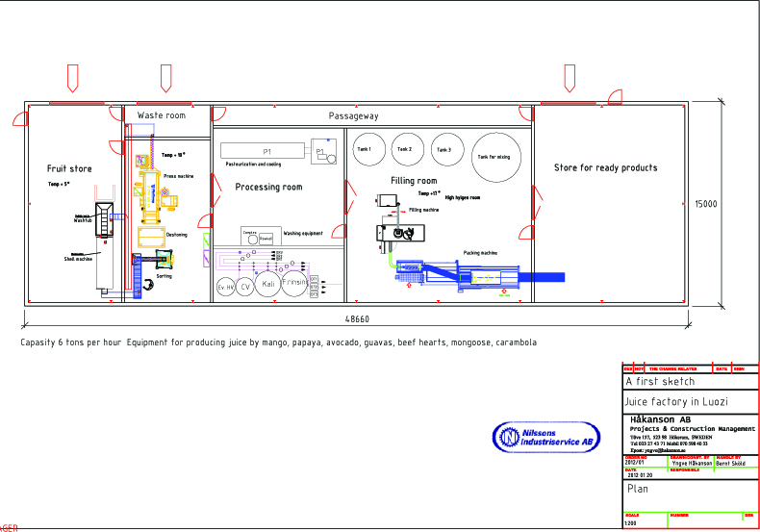
Task: Select the Tank 1 circle
Action: (365, 150)
